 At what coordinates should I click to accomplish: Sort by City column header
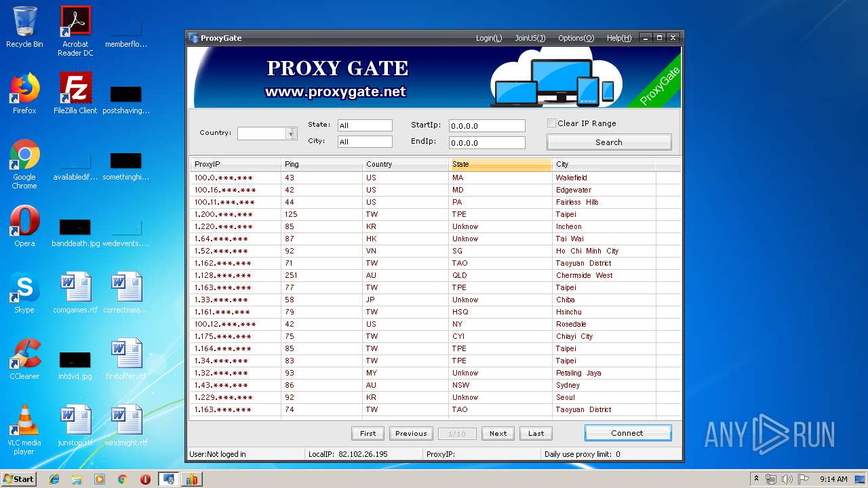[x=604, y=164]
